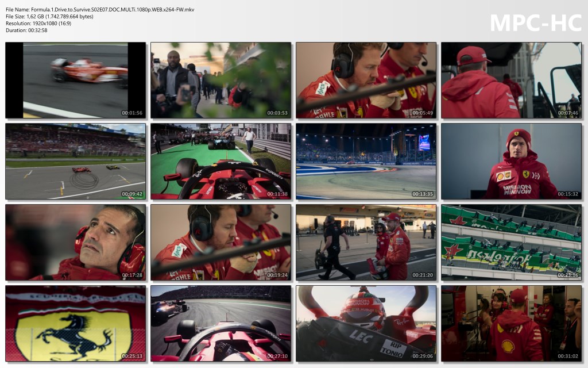
Task: Select the onboard thumbnail at 00:27:10
Action: point(220,323)
